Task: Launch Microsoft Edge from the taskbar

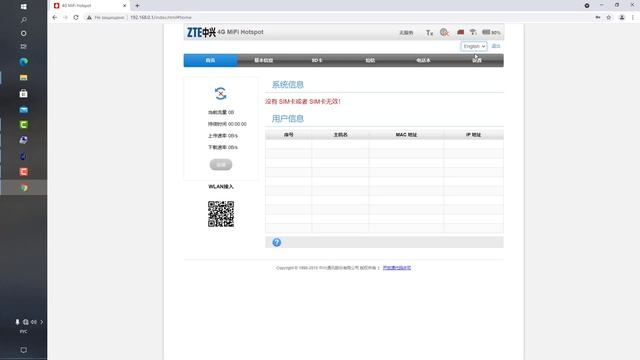Action: point(24,62)
